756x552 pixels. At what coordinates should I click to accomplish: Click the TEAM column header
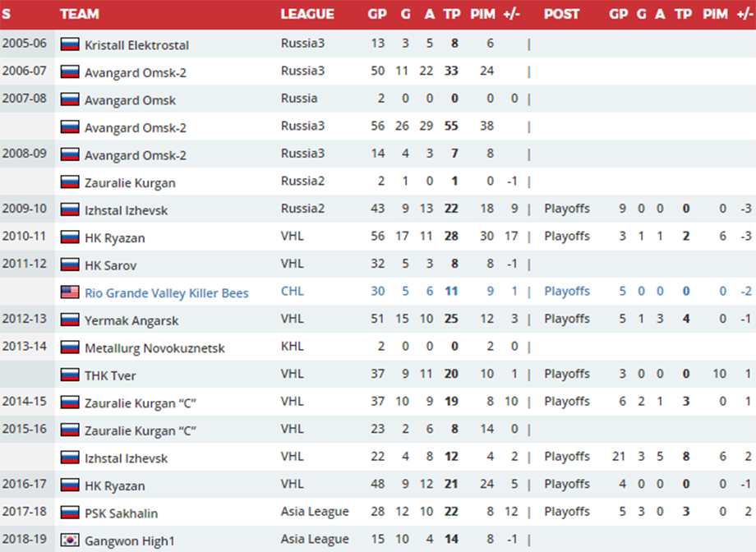(80, 14)
